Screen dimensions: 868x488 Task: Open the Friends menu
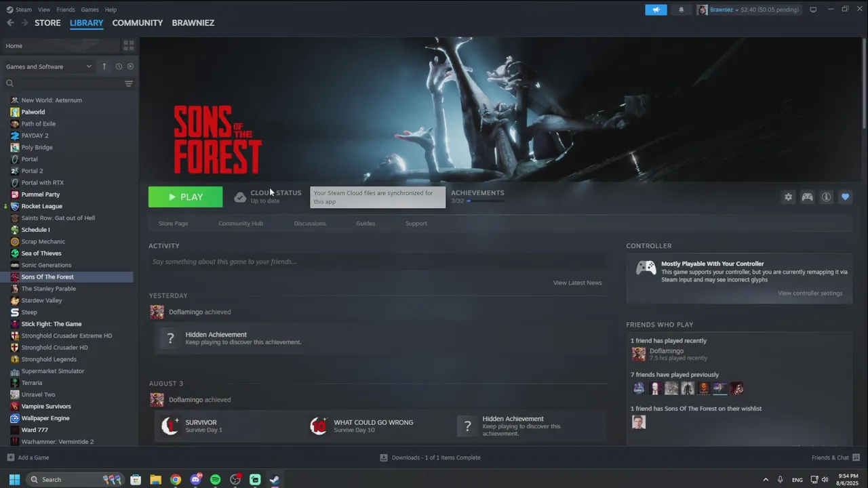coord(66,9)
